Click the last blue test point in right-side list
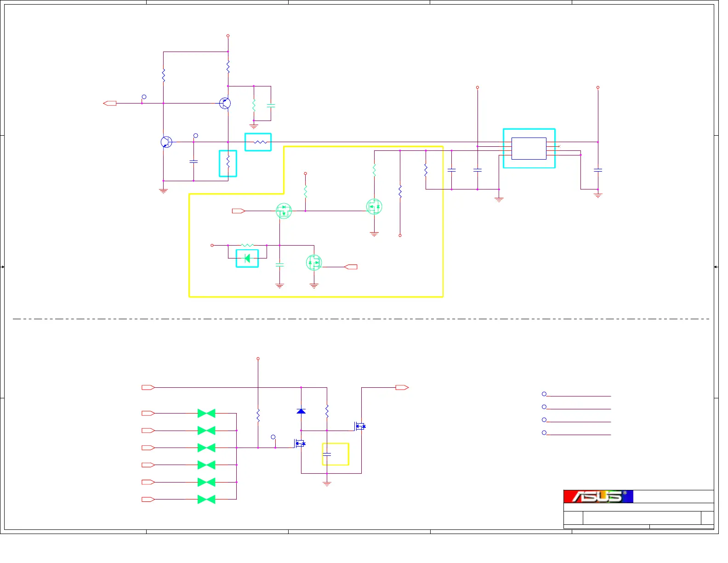The width and height of the screenshot is (728, 563). click(544, 433)
